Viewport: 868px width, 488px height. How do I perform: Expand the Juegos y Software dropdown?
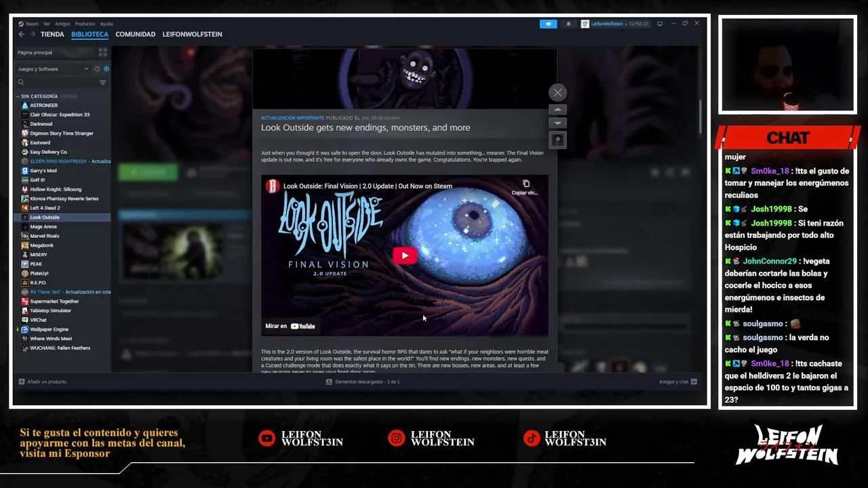click(x=53, y=68)
